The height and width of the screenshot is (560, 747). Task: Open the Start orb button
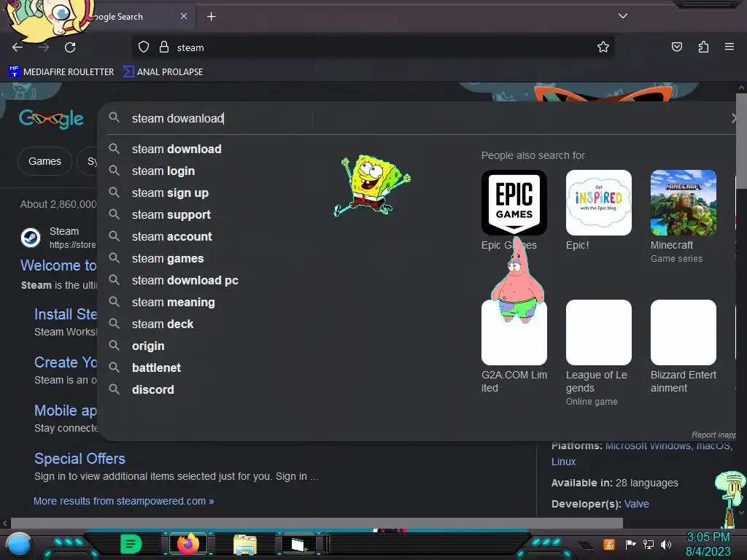(18, 545)
